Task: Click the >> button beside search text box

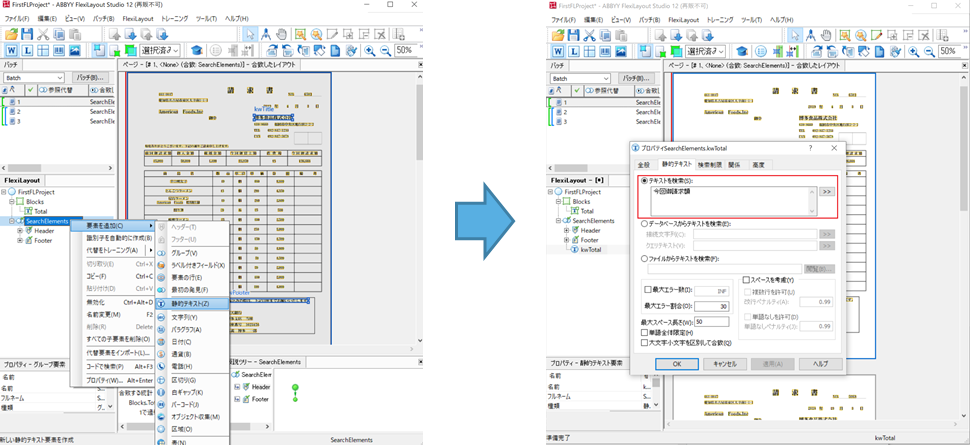Action: pyautogui.click(x=827, y=192)
